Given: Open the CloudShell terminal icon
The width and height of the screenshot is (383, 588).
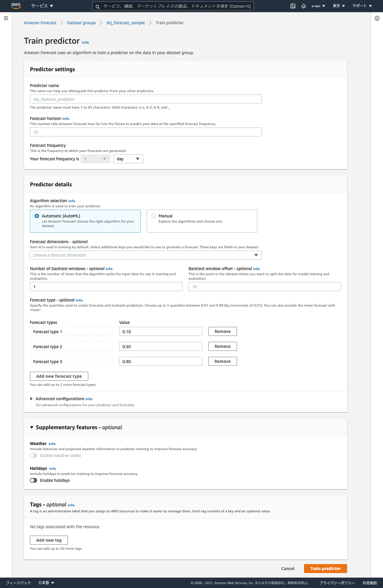Looking at the screenshot, I should [293, 6].
